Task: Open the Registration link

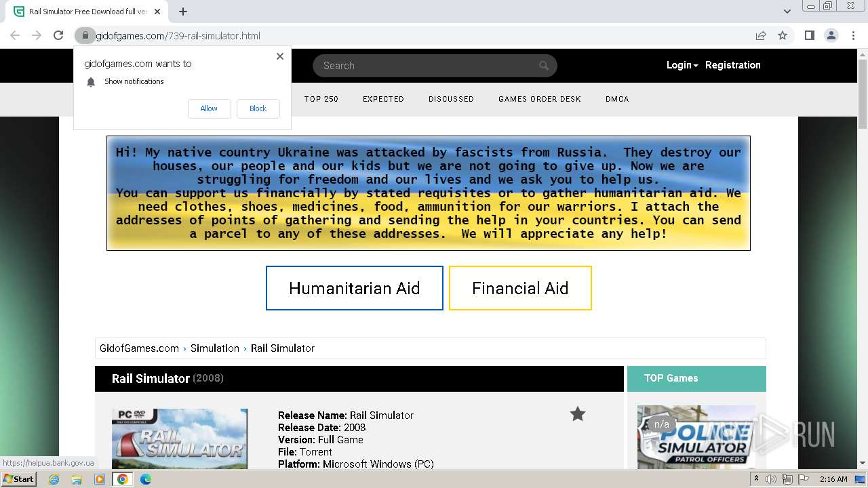Action: point(732,65)
